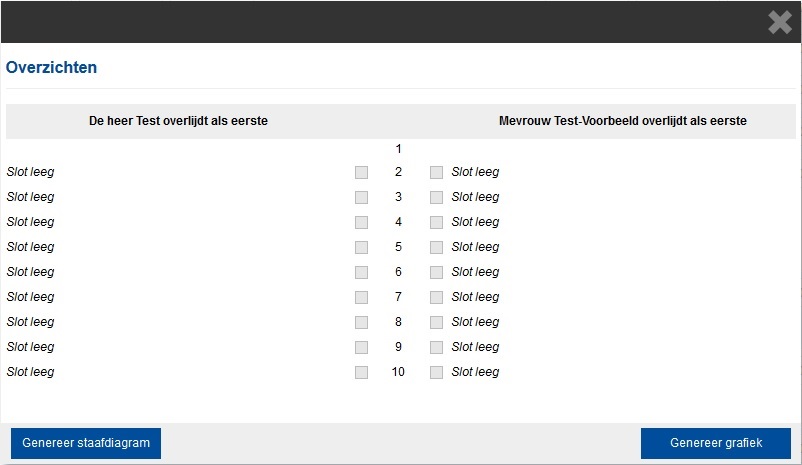Select slot 6 checkbox in De heer Test column
The image size is (802, 465).
tap(361, 273)
